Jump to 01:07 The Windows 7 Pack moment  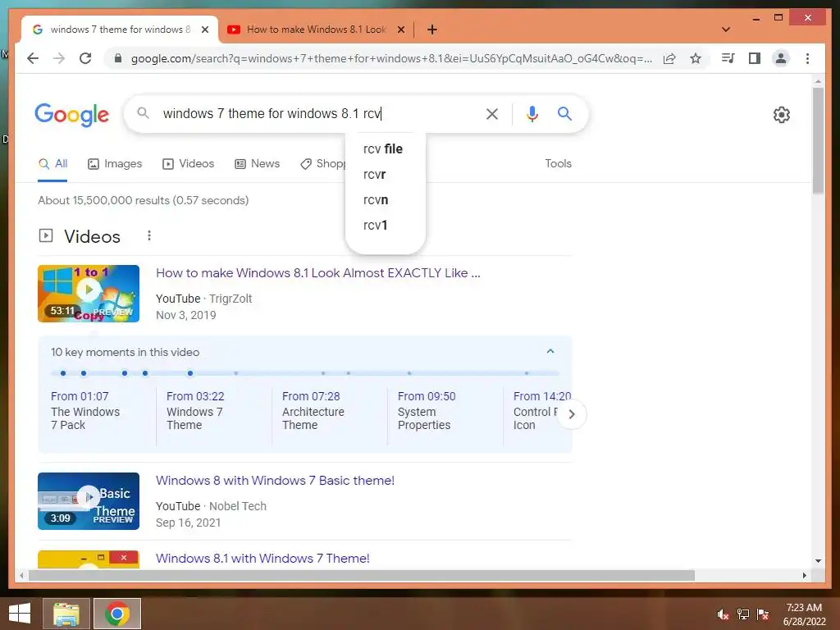click(x=85, y=411)
